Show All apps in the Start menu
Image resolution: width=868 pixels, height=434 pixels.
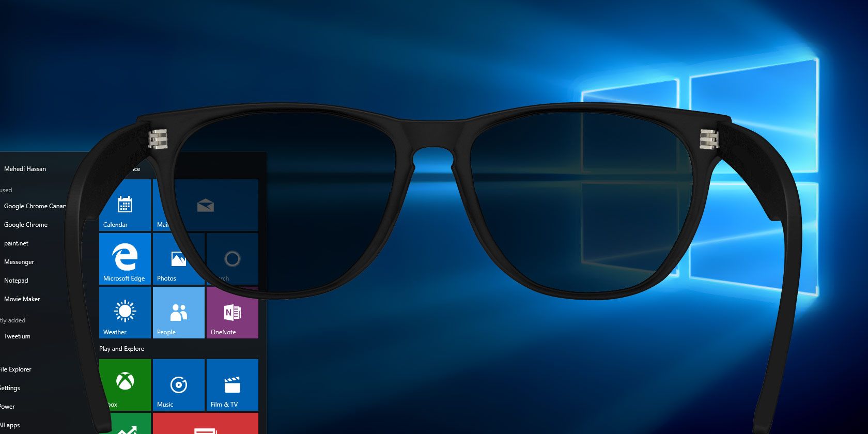(x=10, y=425)
